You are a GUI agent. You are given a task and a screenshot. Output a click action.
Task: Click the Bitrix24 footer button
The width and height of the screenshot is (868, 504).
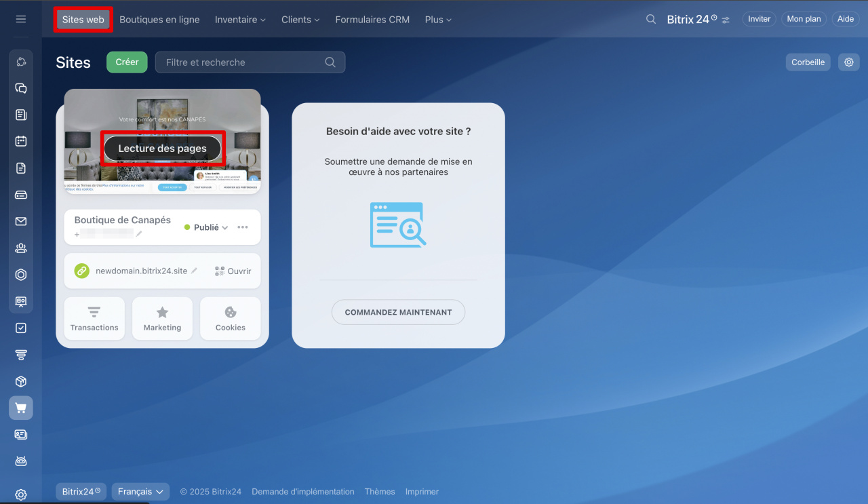point(81,491)
